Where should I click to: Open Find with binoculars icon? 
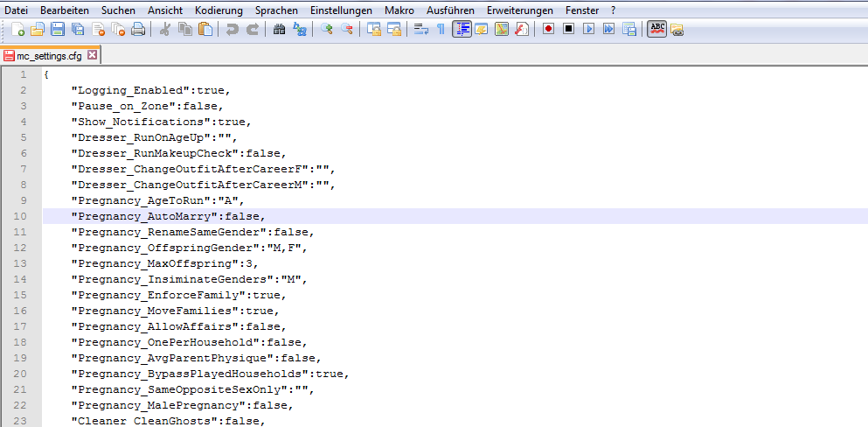pos(280,30)
